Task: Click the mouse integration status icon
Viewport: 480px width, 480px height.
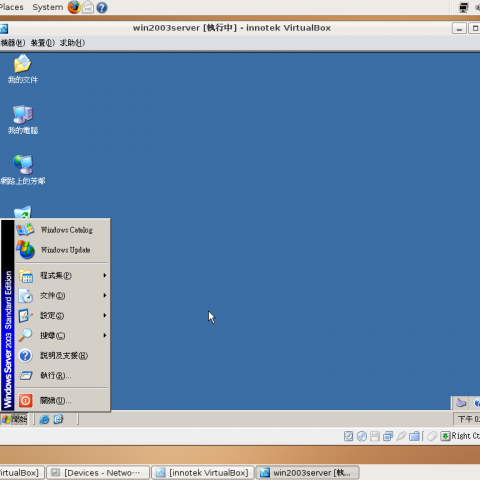Action: [432, 436]
